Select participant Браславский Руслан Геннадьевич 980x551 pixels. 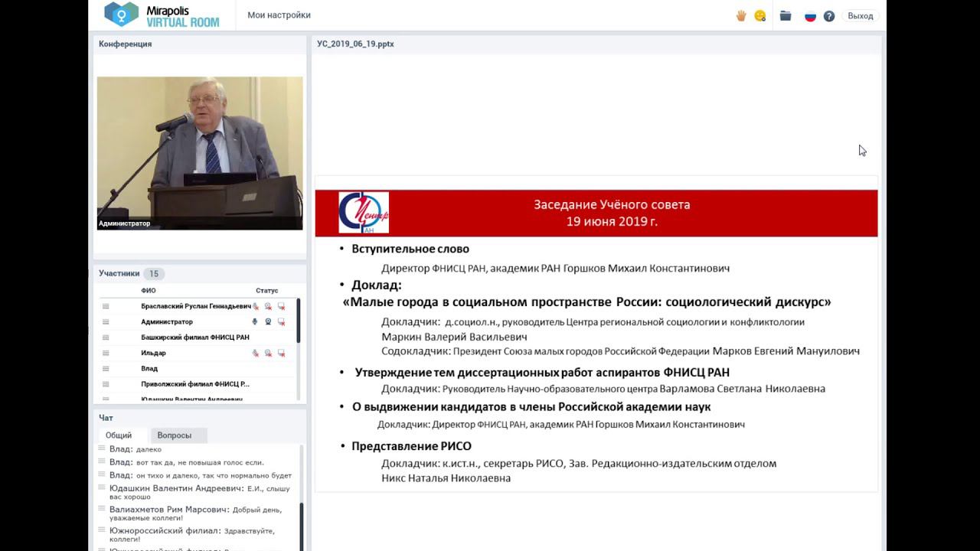196,306
